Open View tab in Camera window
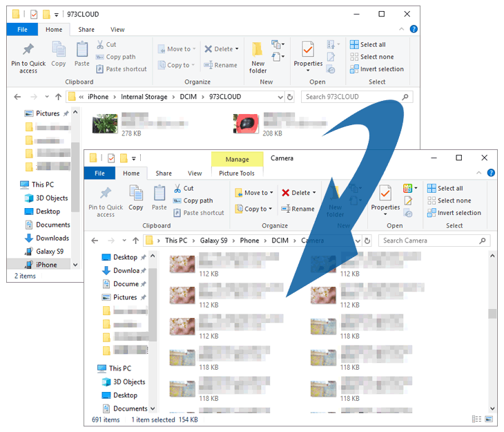504x432 pixels. pyautogui.click(x=195, y=173)
